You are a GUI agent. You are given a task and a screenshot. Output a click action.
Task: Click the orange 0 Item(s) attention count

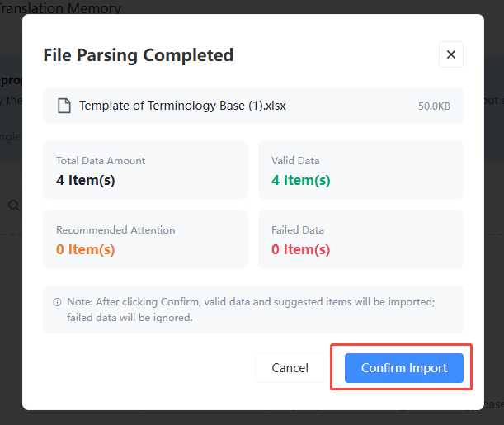click(86, 249)
